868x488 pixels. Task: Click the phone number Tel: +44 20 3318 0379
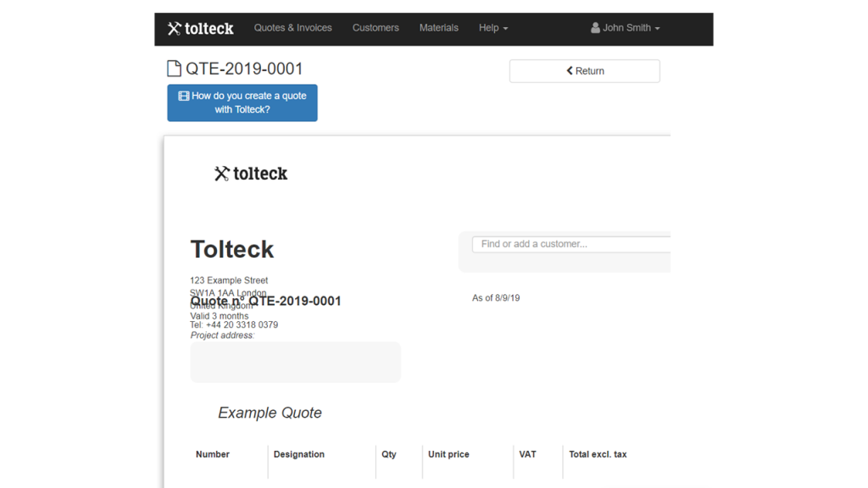pyautogui.click(x=234, y=324)
